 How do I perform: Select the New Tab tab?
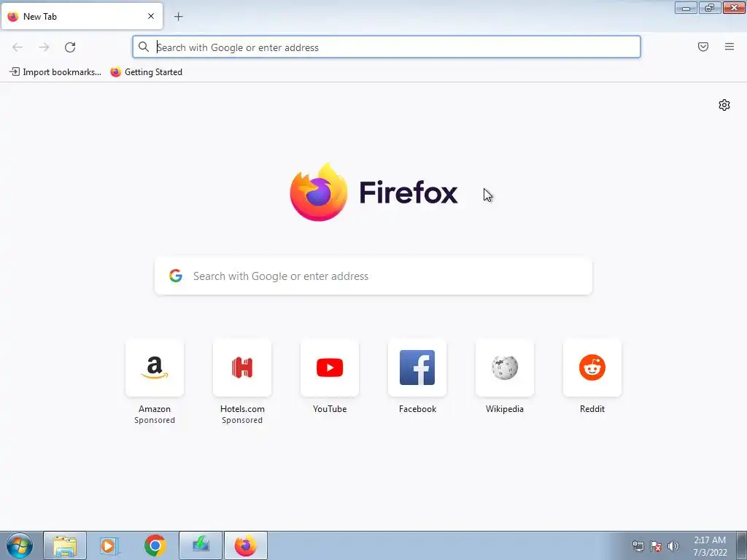pyautogui.click(x=82, y=16)
